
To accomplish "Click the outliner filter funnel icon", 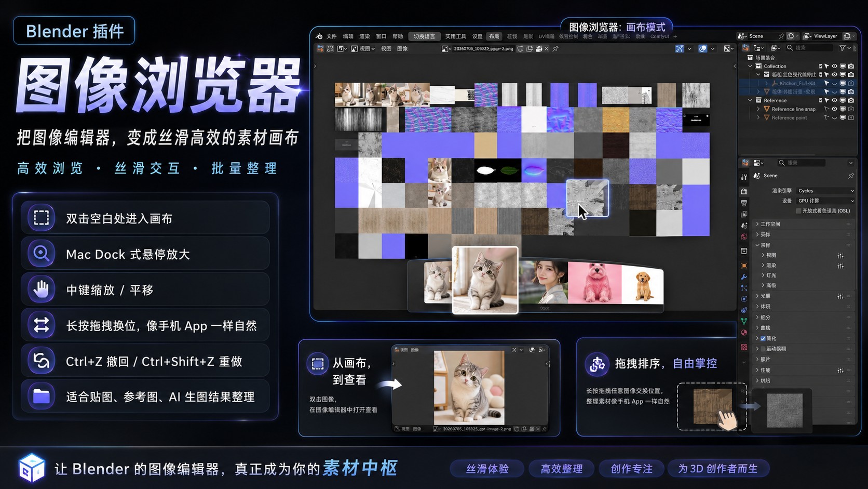I will tap(843, 48).
